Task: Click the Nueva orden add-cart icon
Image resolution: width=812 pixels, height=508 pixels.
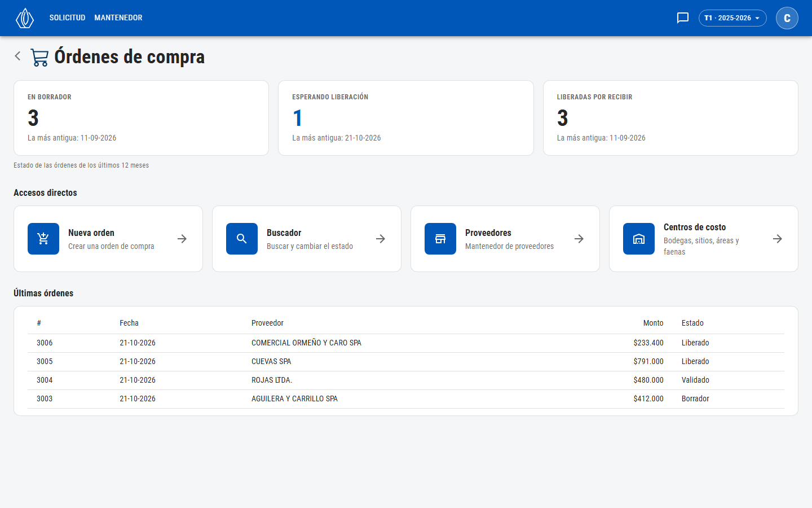Action: 43,239
